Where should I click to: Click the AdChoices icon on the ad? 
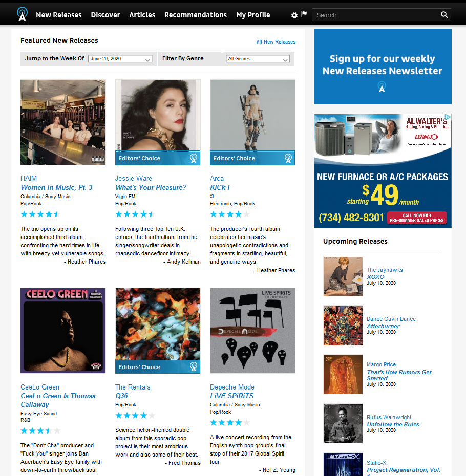[448, 117]
